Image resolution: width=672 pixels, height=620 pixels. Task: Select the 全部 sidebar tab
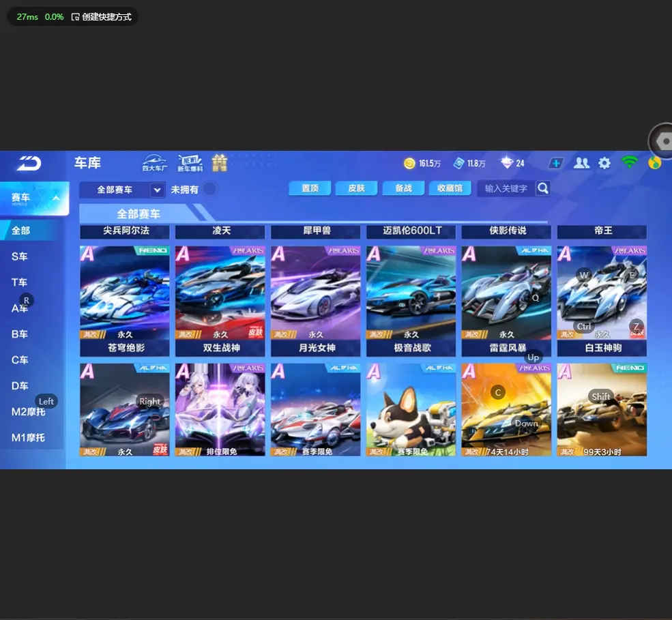click(x=28, y=231)
